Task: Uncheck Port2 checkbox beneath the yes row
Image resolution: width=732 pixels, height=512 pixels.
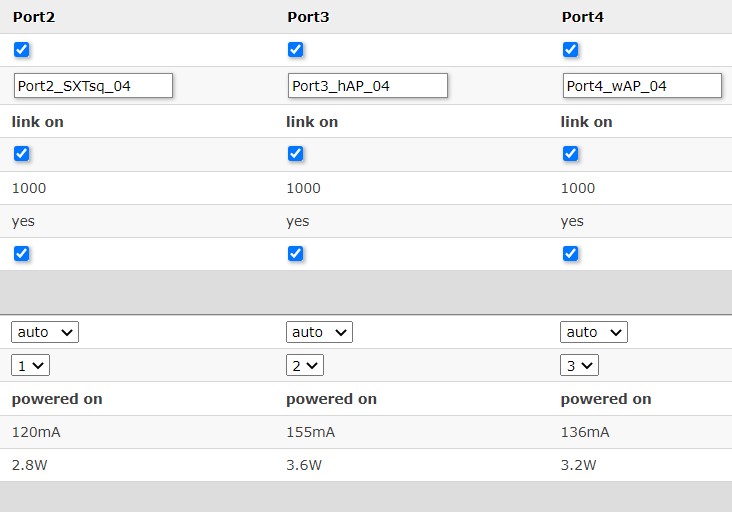Action: pyautogui.click(x=22, y=253)
